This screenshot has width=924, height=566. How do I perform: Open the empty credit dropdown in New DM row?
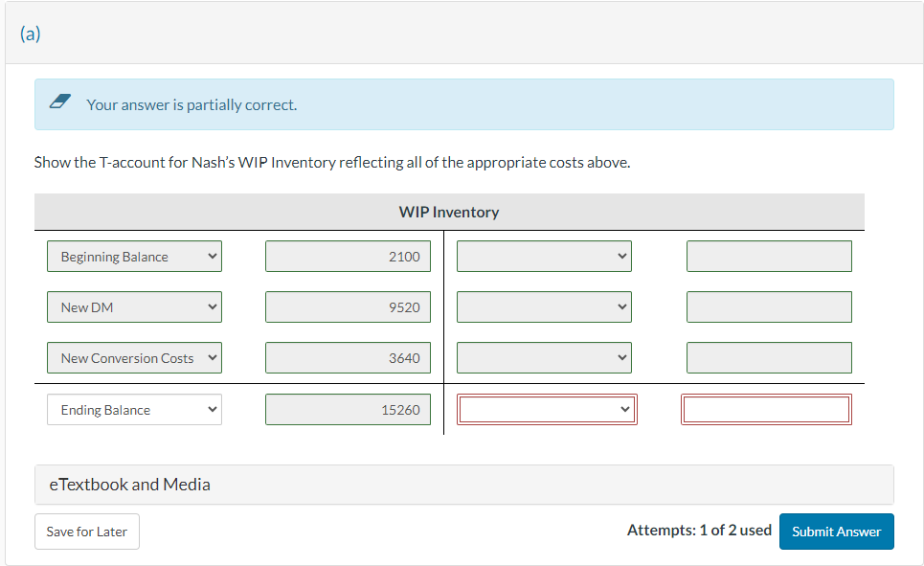(544, 307)
